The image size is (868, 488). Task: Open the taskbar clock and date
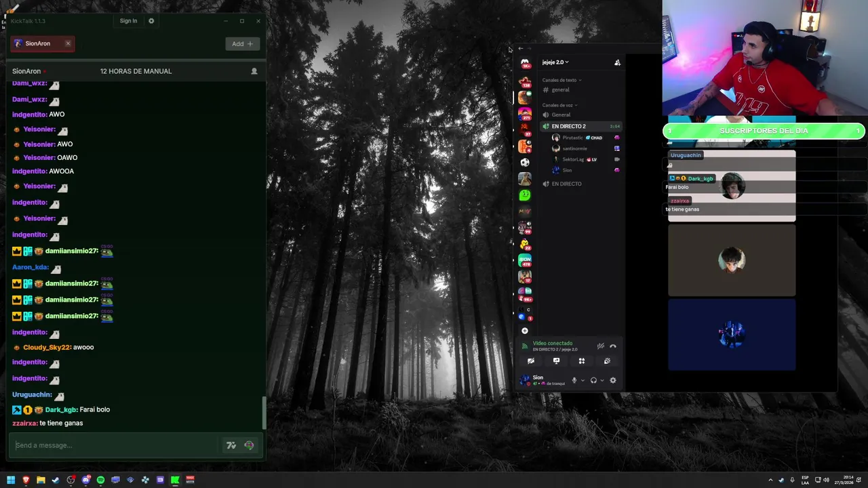pos(844,481)
